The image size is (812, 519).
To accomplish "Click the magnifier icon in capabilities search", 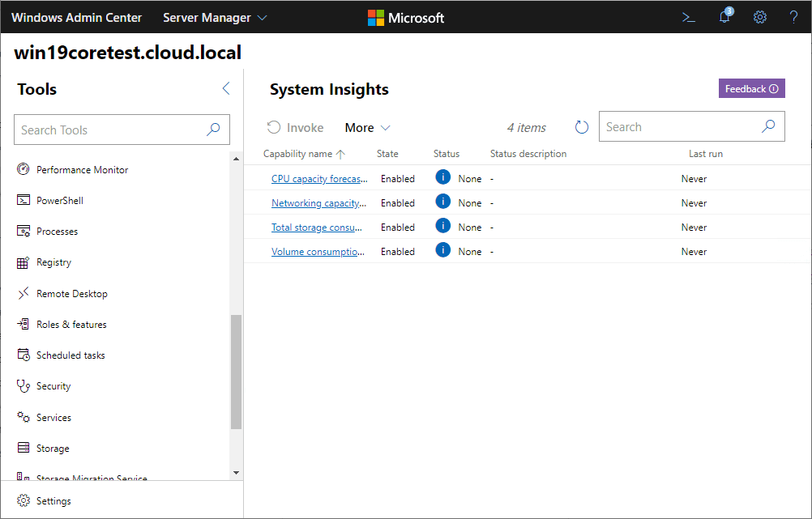I will (x=768, y=126).
